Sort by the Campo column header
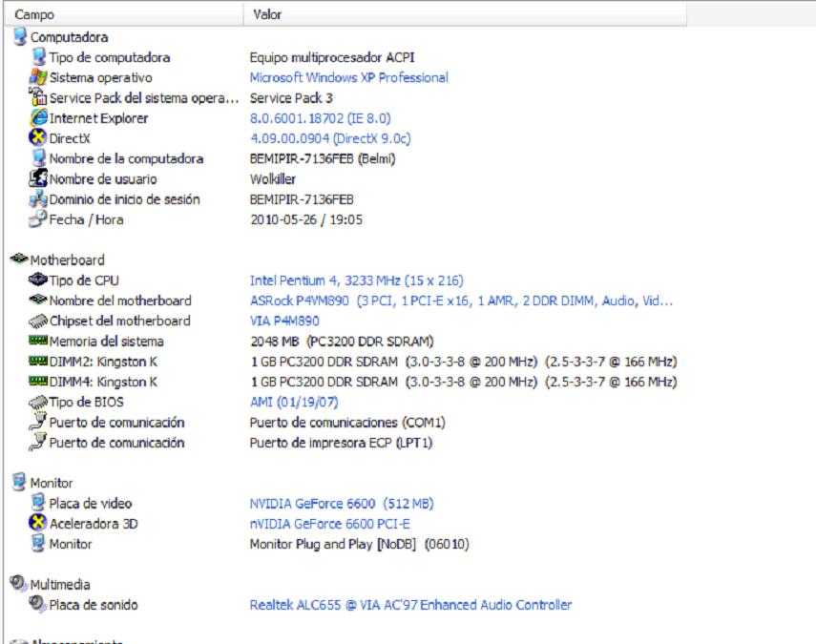This screenshot has height=644, width=816. pos(124,14)
